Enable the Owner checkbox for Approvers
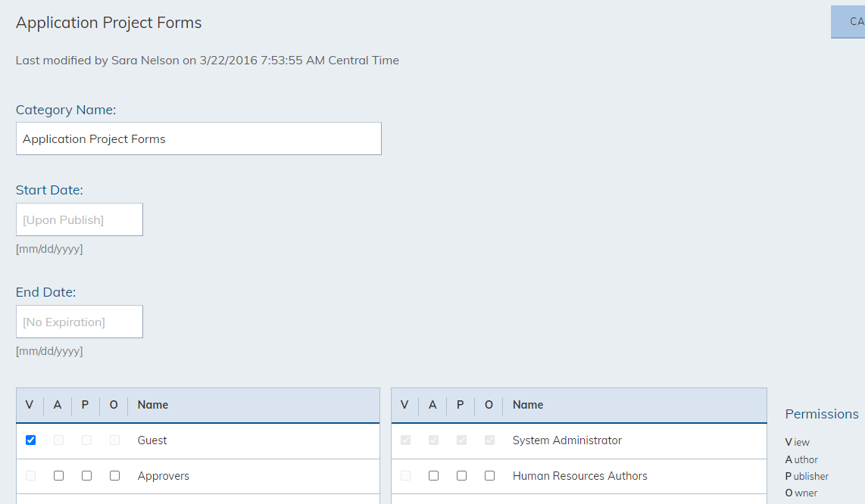This screenshot has height=504, width=865. point(114,475)
